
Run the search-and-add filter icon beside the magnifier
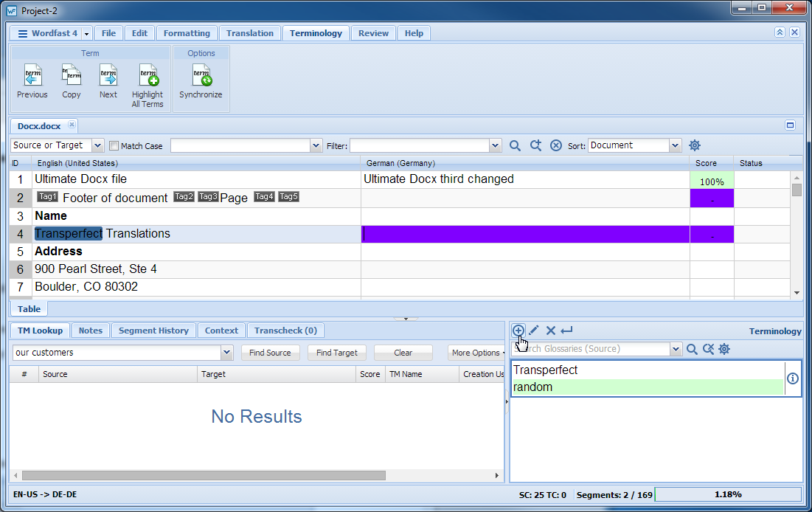tap(535, 145)
